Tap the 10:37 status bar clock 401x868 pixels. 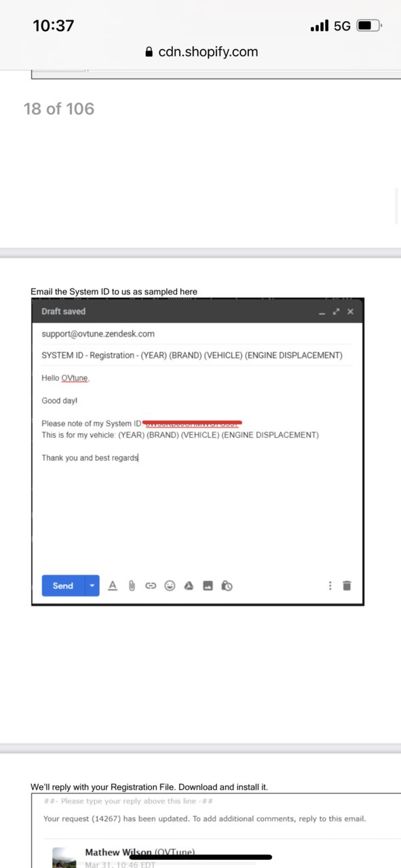[x=54, y=26]
